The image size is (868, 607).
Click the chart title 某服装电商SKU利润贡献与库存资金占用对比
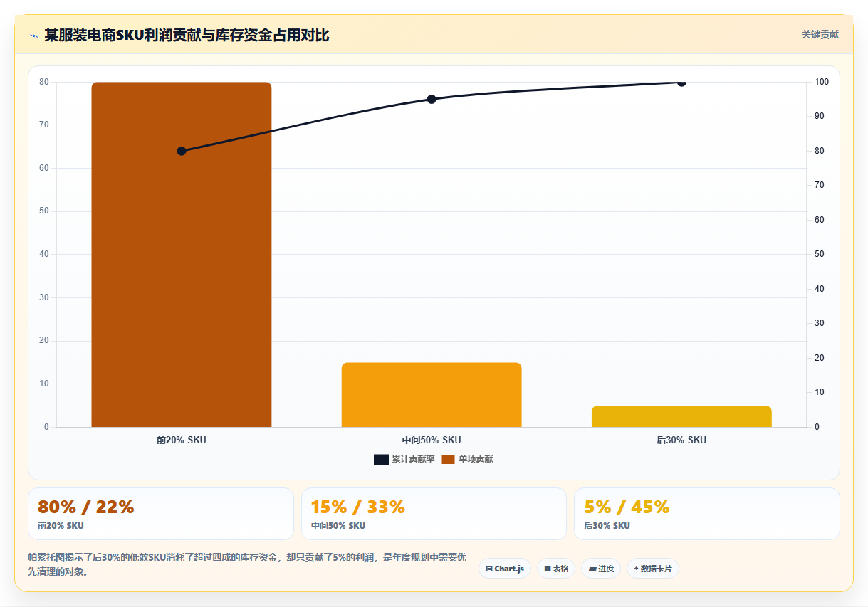[x=187, y=35]
